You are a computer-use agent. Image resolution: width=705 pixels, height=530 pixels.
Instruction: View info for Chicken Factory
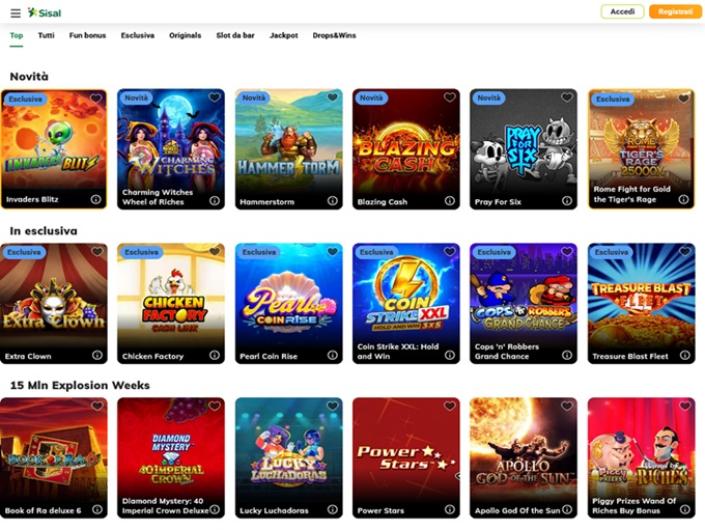click(x=214, y=355)
